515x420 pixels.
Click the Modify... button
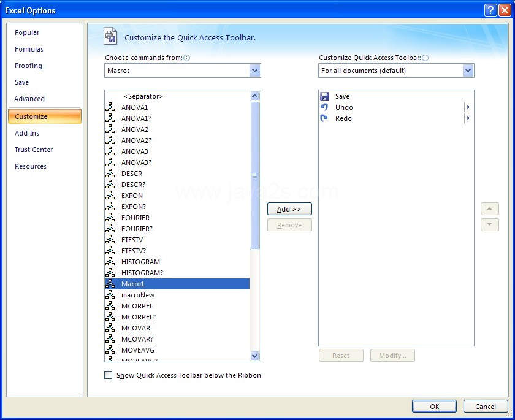(392, 356)
